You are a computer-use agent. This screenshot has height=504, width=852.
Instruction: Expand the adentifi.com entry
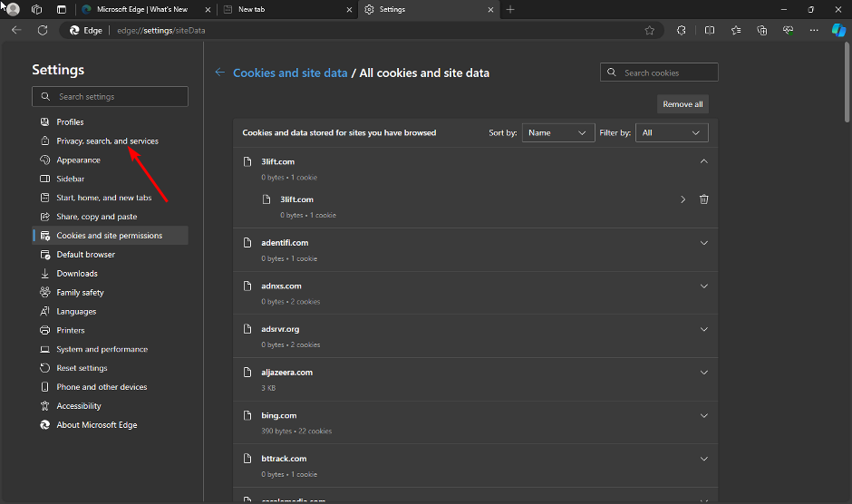(x=703, y=243)
